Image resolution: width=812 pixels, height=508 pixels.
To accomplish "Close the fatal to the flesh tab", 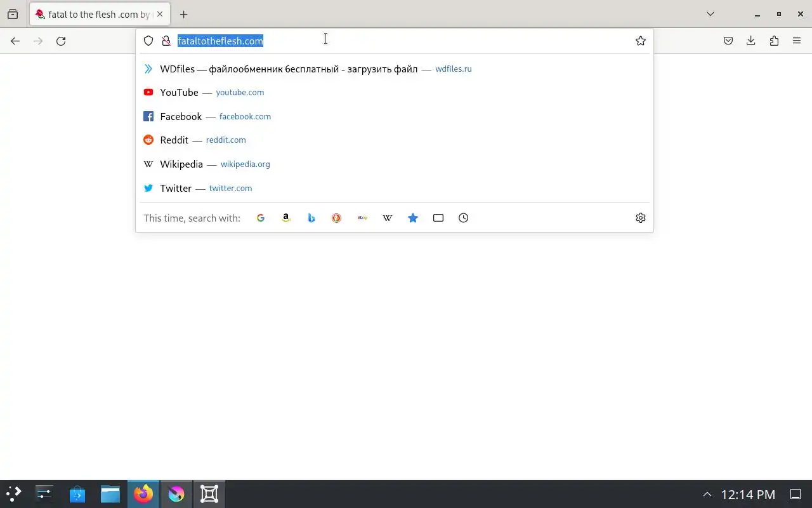I will 160,14.
